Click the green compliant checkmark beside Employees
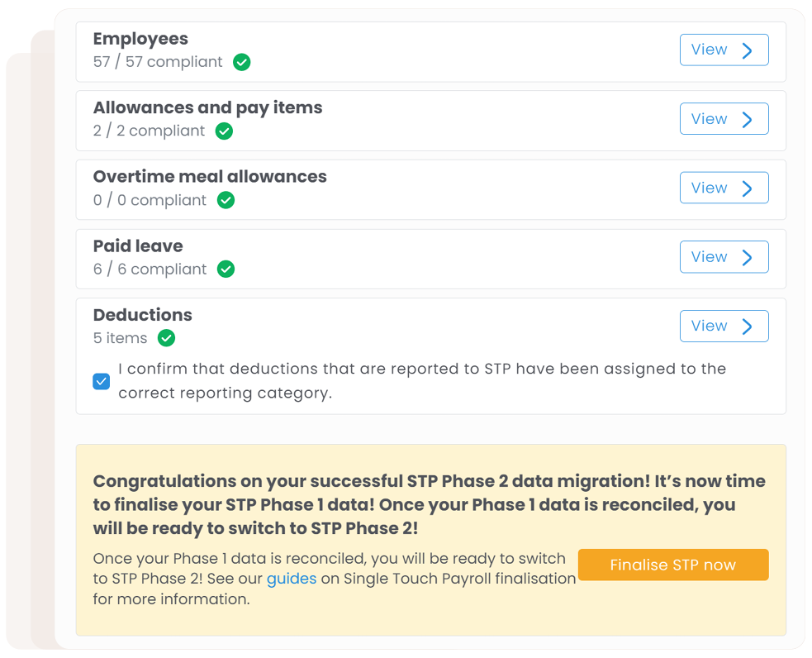 [241, 62]
